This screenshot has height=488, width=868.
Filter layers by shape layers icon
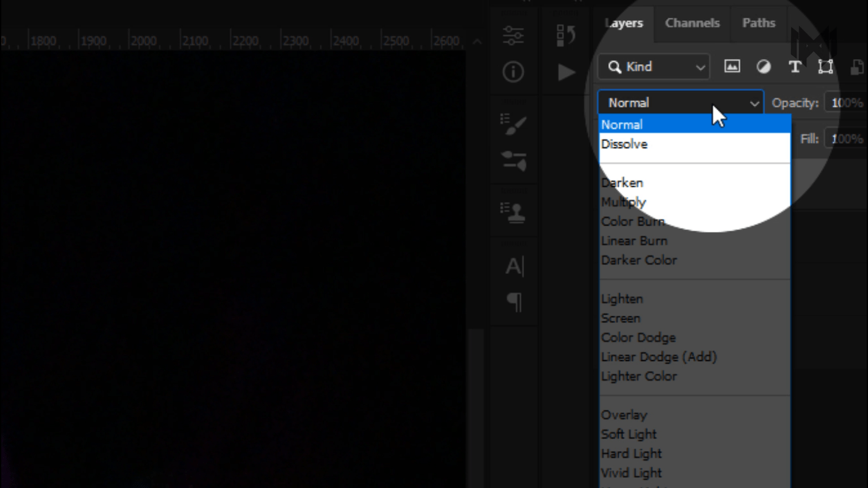point(825,67)
